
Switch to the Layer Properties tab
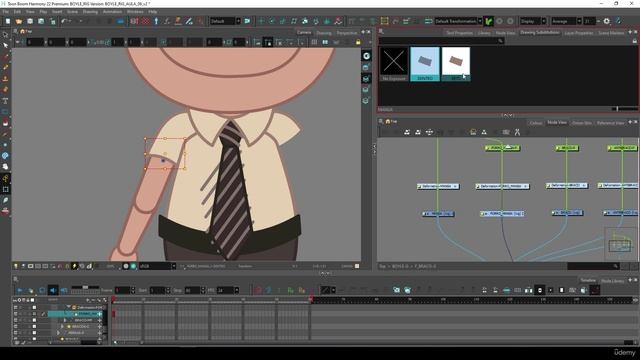coord(579,33)
